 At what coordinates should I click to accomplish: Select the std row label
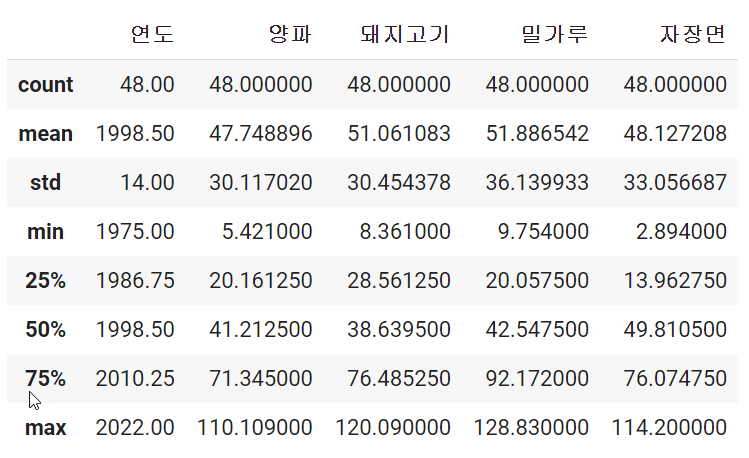(x=45, y=183)
